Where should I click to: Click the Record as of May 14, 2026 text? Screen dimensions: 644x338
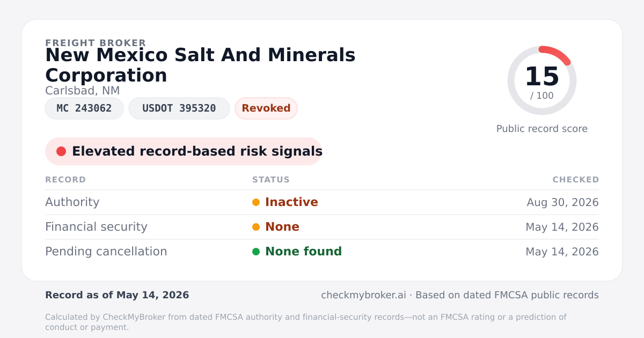tap(117, 295)
